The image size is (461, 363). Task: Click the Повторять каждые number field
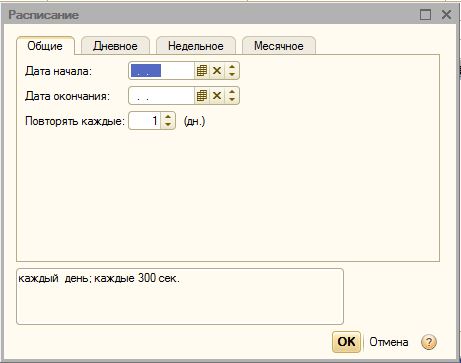point(145,121)
